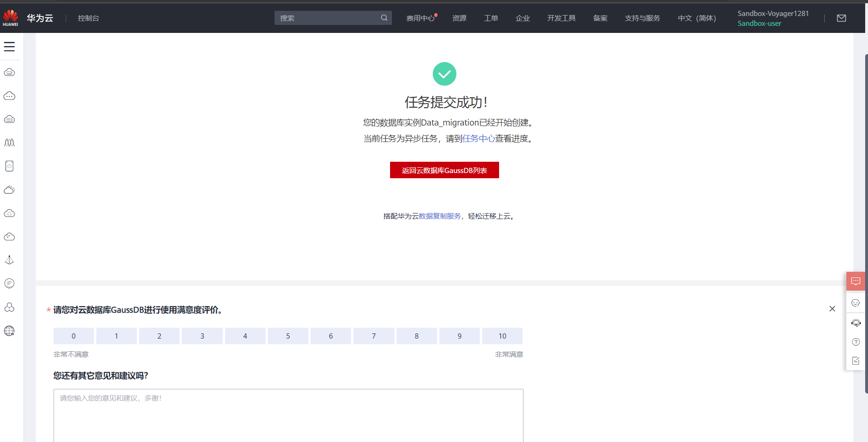Select satisfaction score 8

(x=417, y=336)
